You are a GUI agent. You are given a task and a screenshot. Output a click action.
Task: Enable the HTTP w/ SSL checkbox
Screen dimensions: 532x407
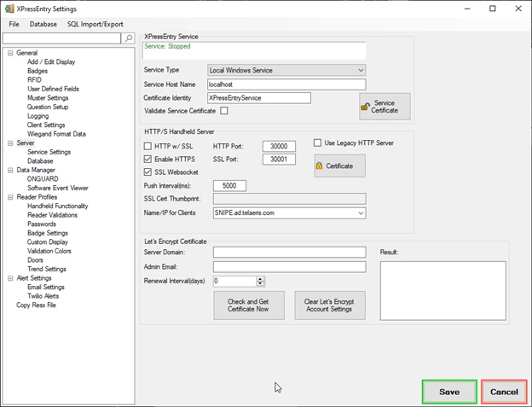pos(147,146)
